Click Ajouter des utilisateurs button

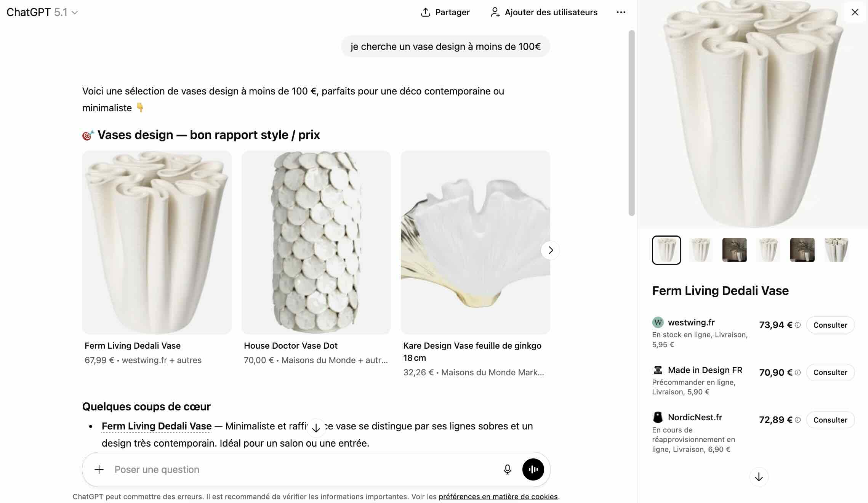pyautogui.click(x=544, y=12)
